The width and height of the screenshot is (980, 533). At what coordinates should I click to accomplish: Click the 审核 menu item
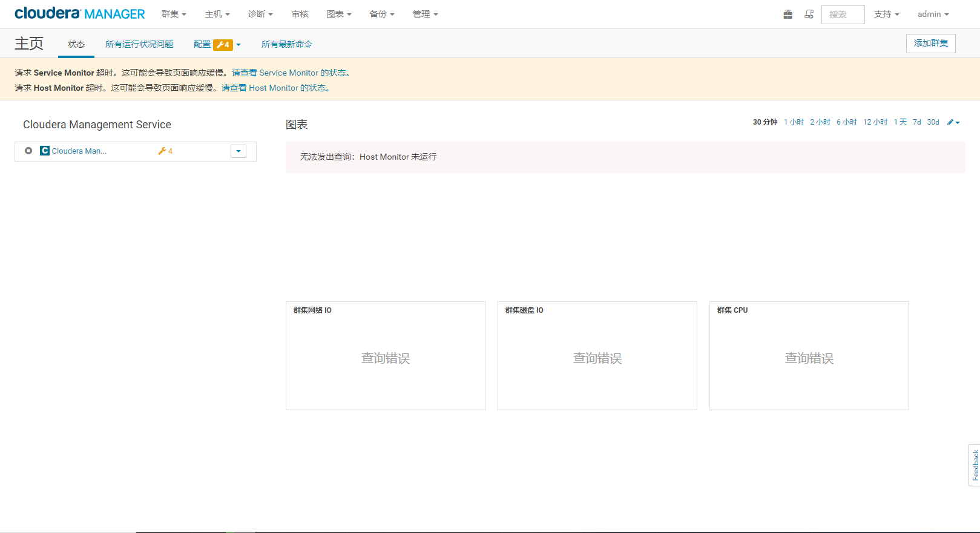pos(300,14)
